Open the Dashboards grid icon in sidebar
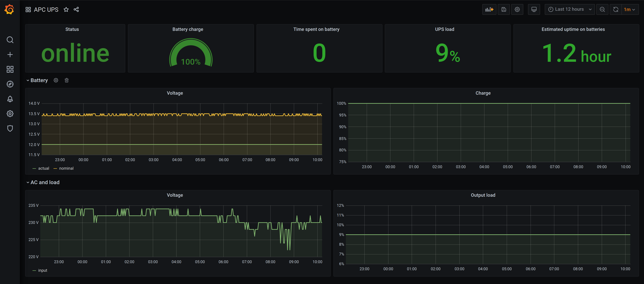 click(x=10, y=69)
